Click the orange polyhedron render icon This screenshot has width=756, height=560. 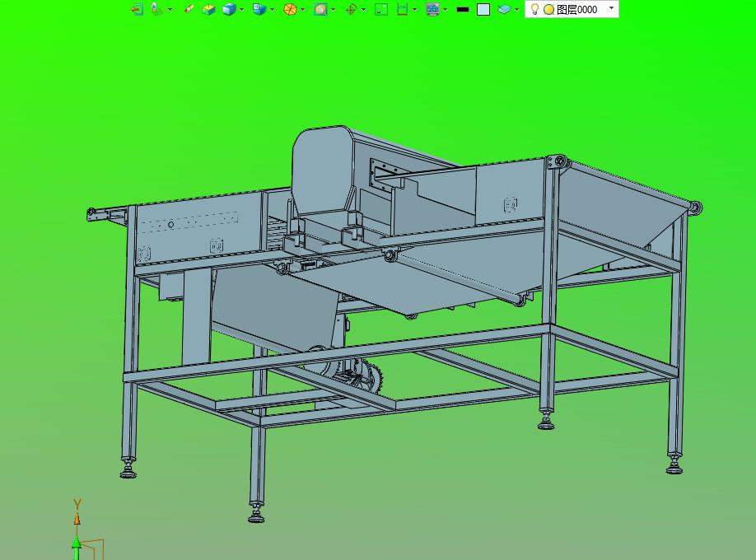(x=290, y=9)
